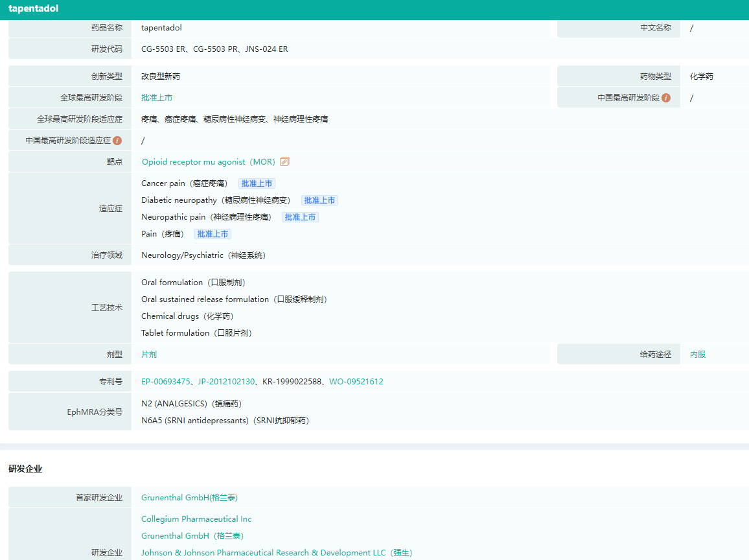Open the 内服 administration route link

pos(698,355)
